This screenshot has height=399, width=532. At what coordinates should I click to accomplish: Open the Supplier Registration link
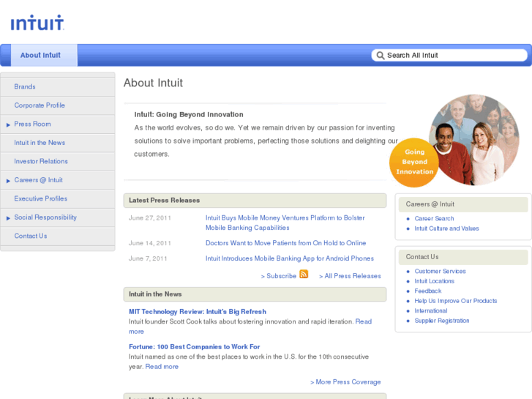442,321
